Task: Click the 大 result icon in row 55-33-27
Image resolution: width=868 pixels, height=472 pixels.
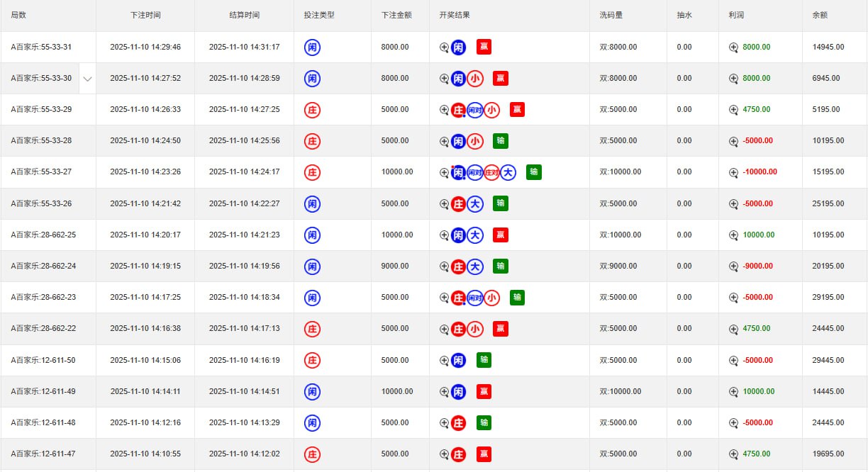Action: click(x=508, y=172)
